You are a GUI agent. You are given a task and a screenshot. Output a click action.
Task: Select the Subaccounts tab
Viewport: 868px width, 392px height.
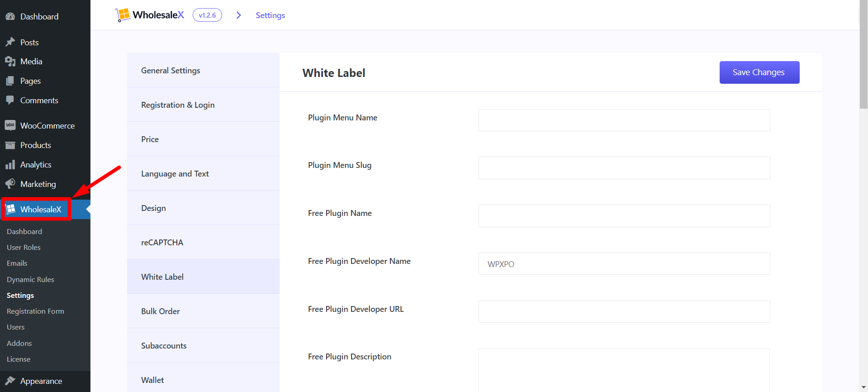[203, 345]
